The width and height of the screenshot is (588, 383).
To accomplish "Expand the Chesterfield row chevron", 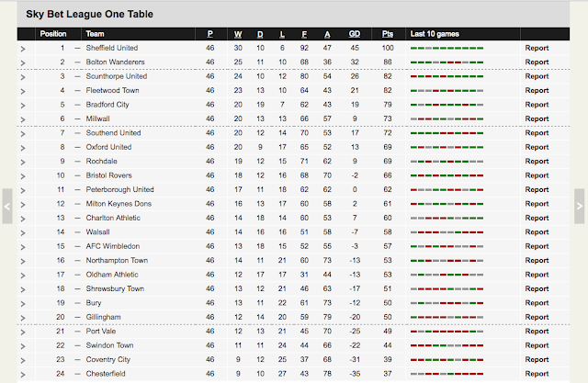I will [x=23, y=375].
